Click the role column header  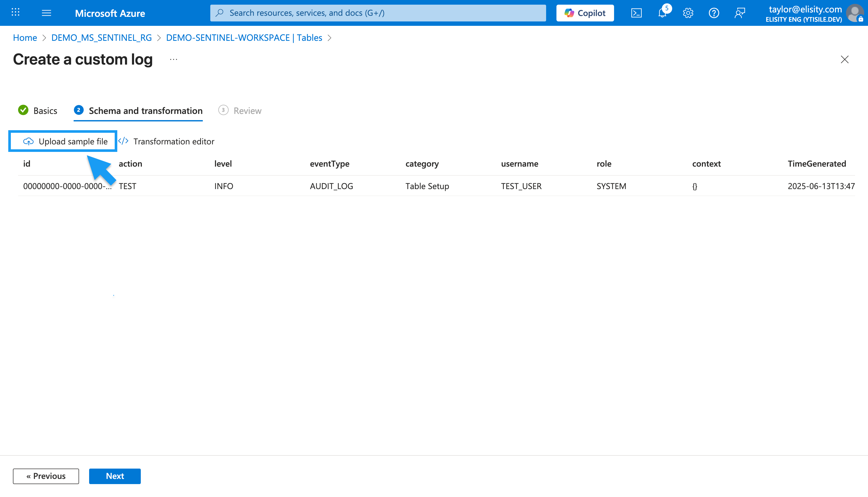[604, 164]
